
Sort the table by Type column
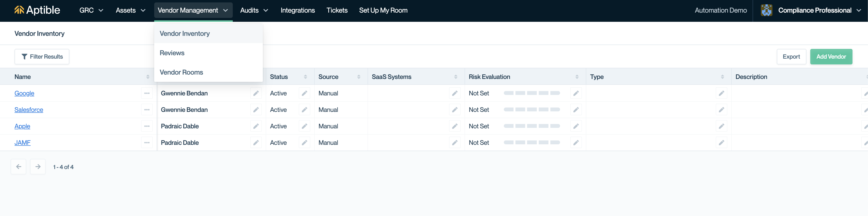(x=723, y=77)
